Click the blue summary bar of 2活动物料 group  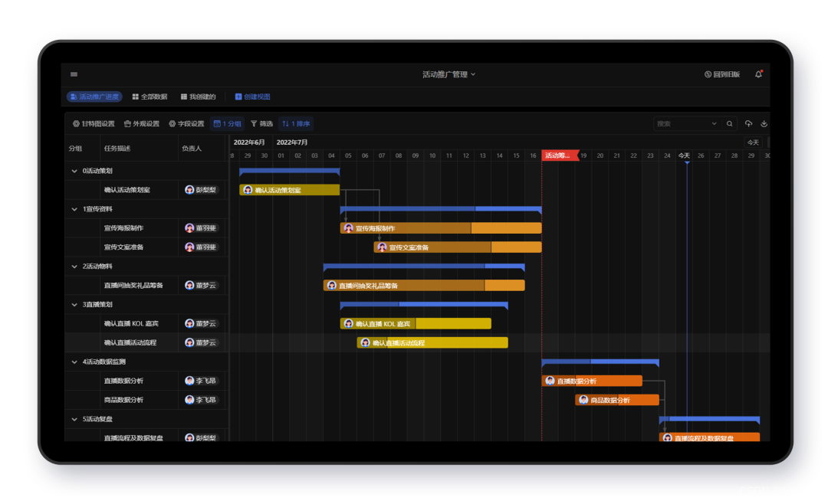pyautogui.click(x=424, y=267)
